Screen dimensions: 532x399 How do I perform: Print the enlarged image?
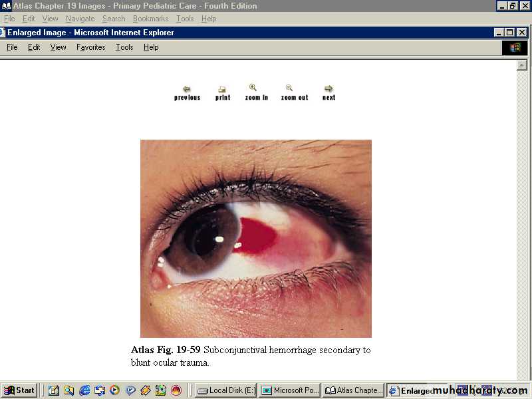click(222, 92)
